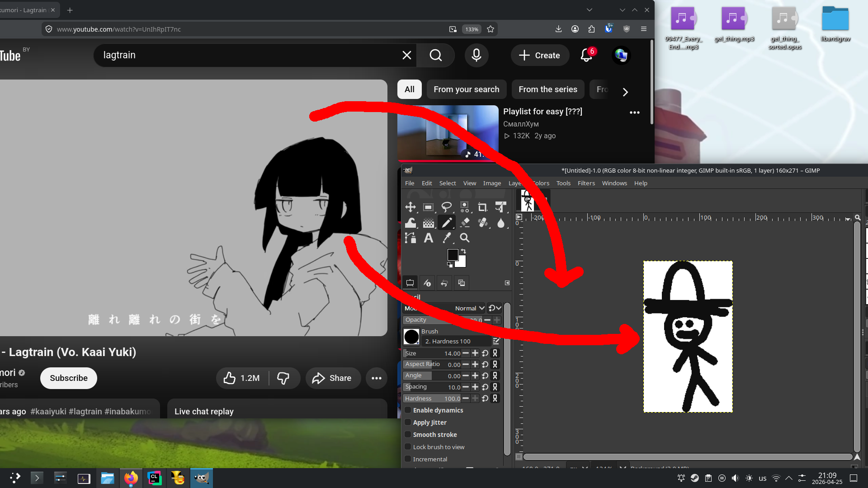Like the video showing 1.2M likes
868x488 pixels.
[x=242, y=378]
